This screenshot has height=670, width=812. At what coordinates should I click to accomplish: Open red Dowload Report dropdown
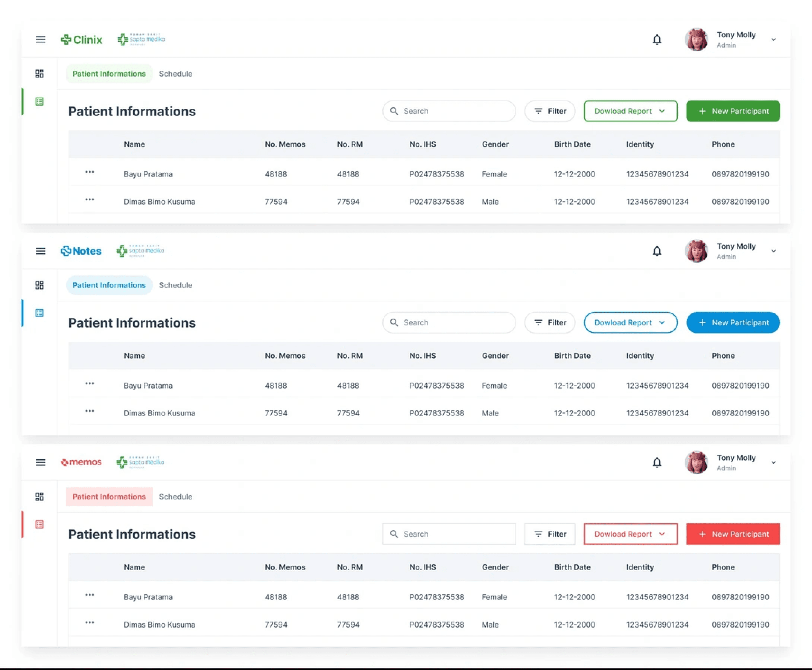tap(630, 534)
